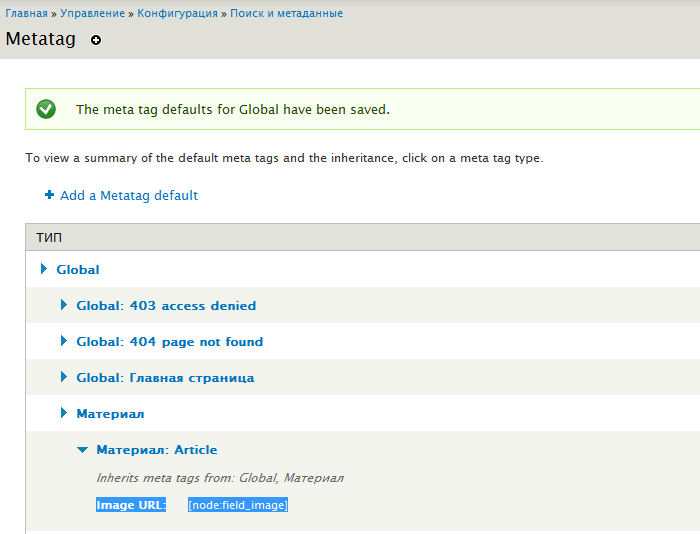Expand Global: Главная страница arrow
This screenshot has width=700, height=534.
point(64,377)
